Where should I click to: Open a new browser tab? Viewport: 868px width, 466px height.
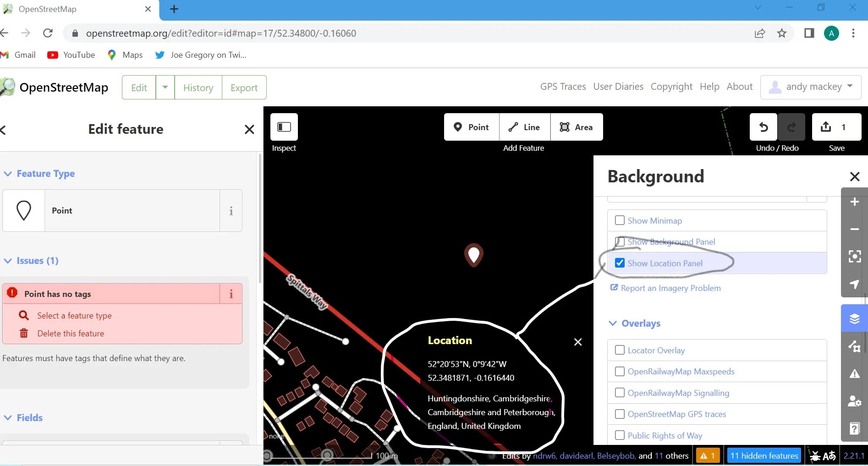[x=174, y=9]
